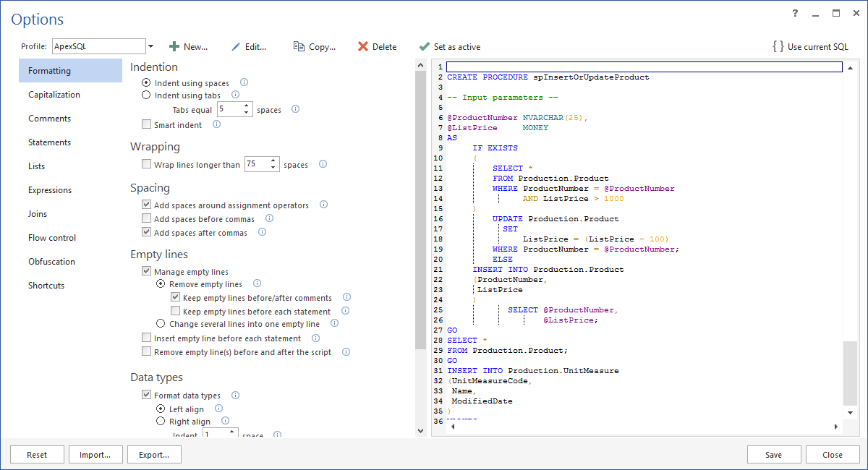Image resolution: width=868 pixels, height=470 pixels.
Task: Open the Expressions options tab
Action: tap(70, 190)
